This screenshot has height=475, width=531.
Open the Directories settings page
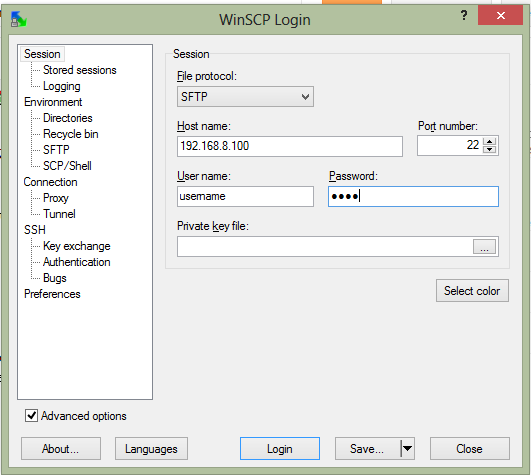click(x=68, y=118)
